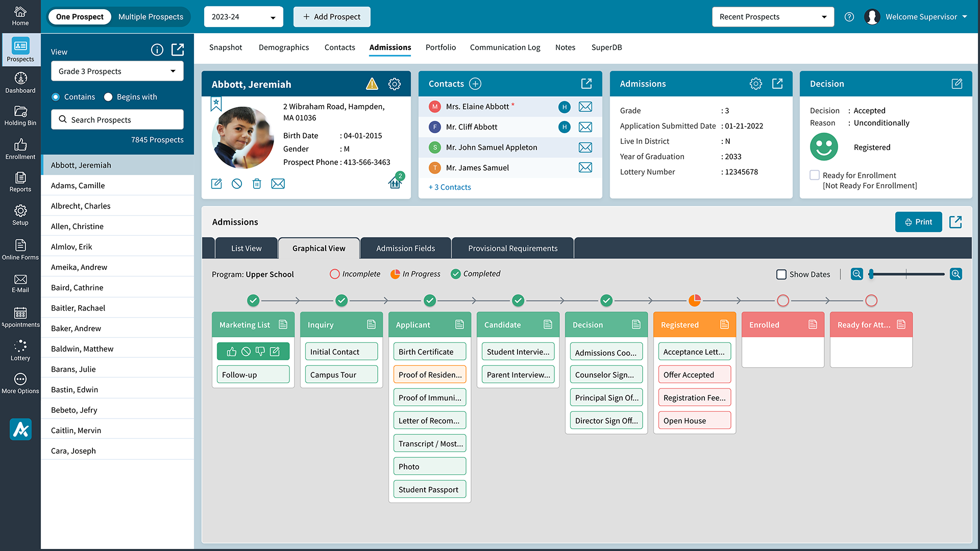Expand the Recent Prospects dropdown
The image size is (980, 551).
[x=773, y=17]
